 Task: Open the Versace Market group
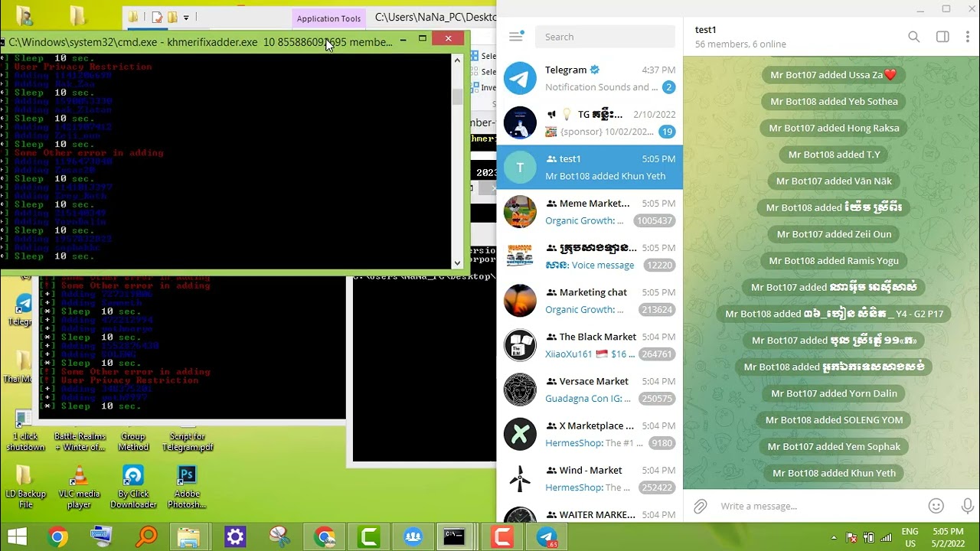coord(590,390)
